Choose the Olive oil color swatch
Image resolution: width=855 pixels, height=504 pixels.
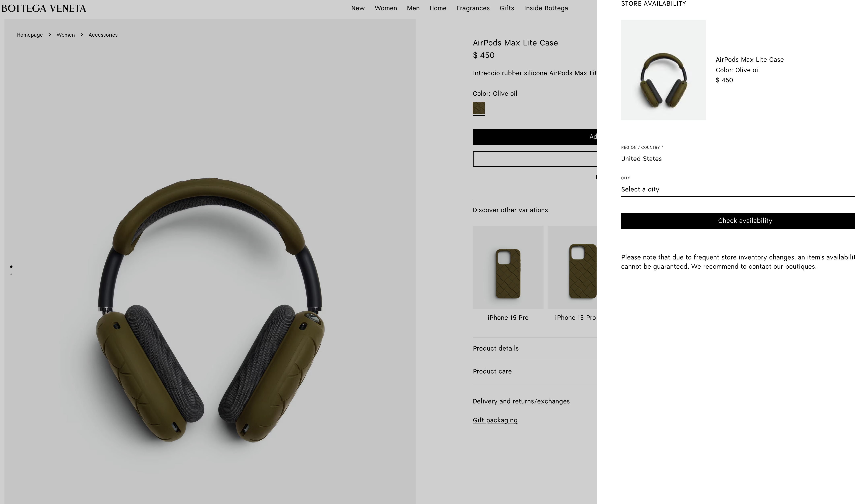pos(479,108)
